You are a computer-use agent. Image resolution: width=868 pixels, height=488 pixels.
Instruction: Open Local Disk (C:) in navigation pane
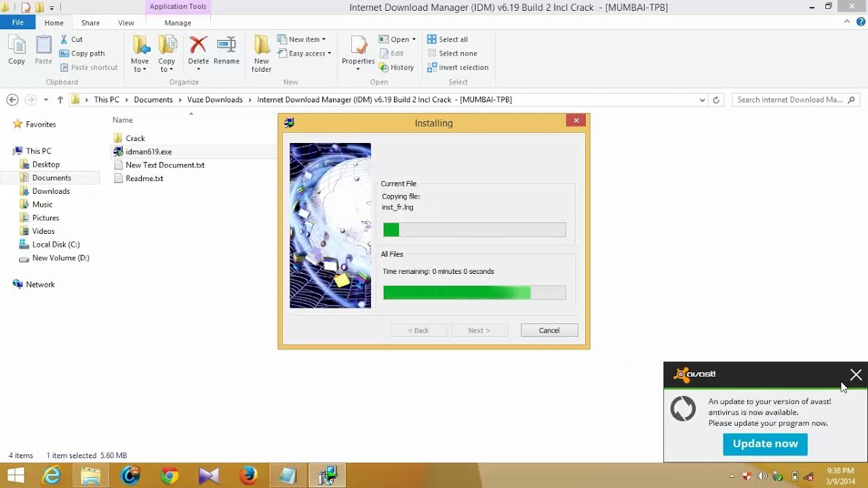coord(56,245)
